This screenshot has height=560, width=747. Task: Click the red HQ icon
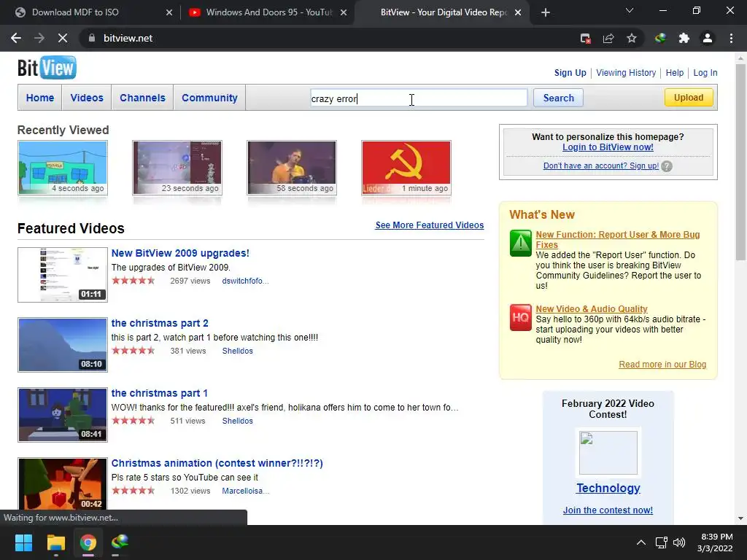(x=521, y=317)
